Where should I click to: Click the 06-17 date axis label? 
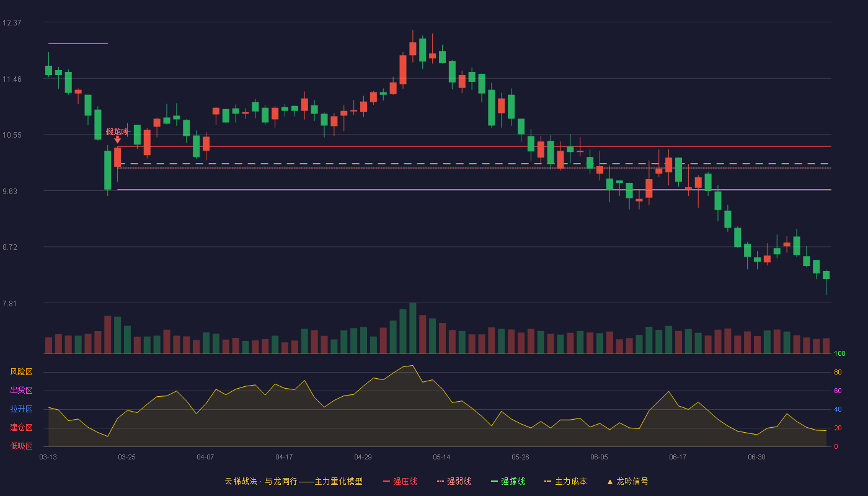[678, 457]
